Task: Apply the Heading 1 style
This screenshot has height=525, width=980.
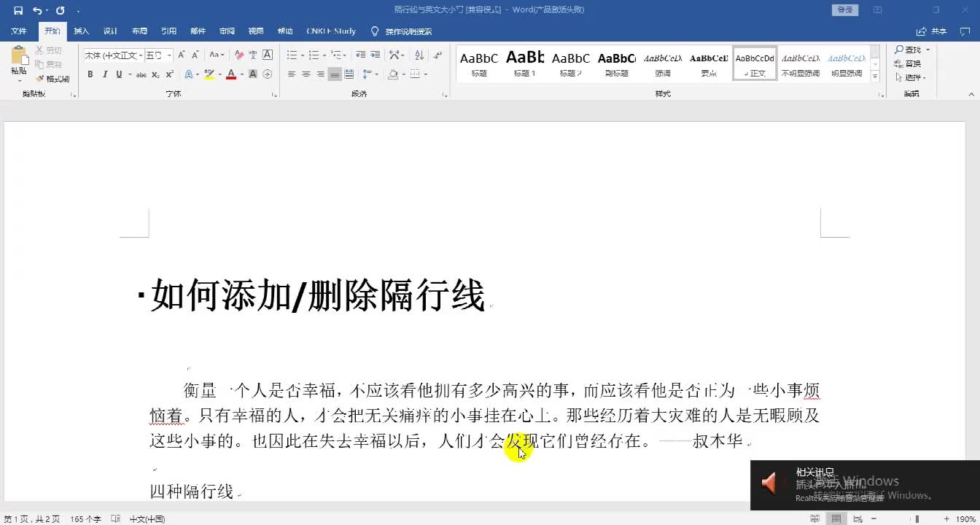Action: click(525, 64)
